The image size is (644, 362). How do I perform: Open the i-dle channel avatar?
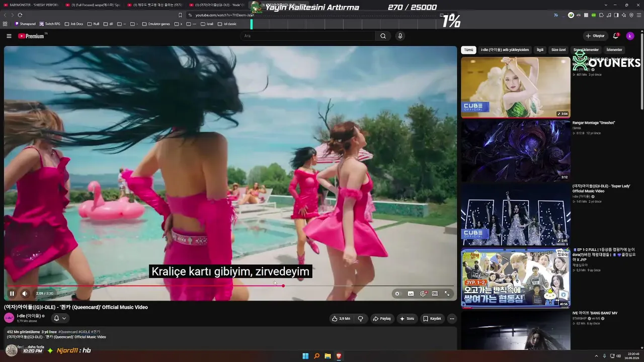[9, 318]
